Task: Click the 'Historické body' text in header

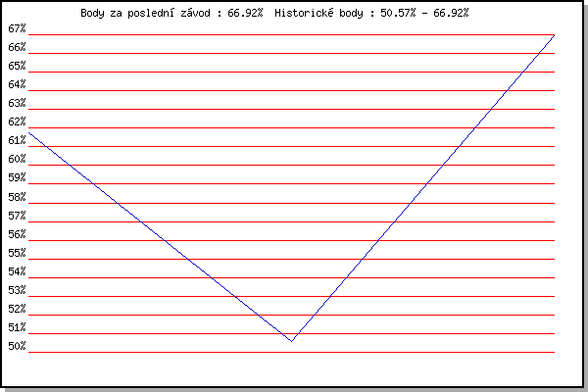Action: pyautogui.click(x=318, y=13)
